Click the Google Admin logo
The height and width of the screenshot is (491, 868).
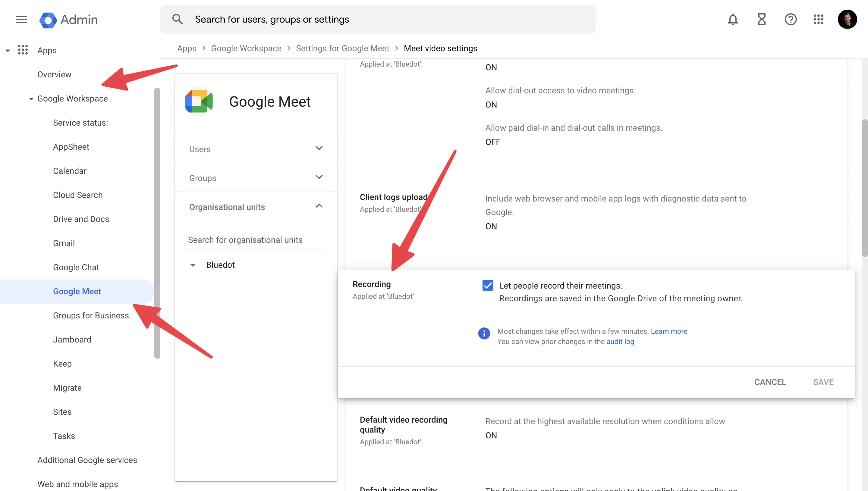pyautogui.click(x=68, y=20)
